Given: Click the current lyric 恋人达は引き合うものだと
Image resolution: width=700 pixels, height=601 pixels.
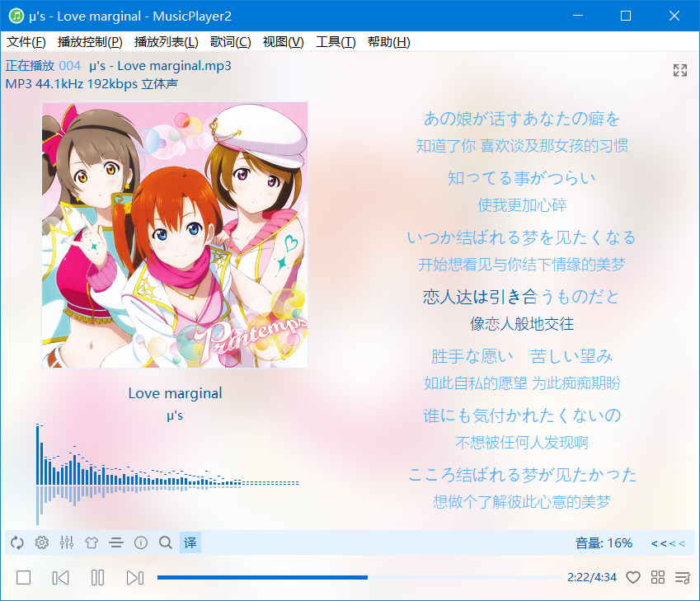Looking at the screenshot, I should pyautogui.click(x=521, y=297).
